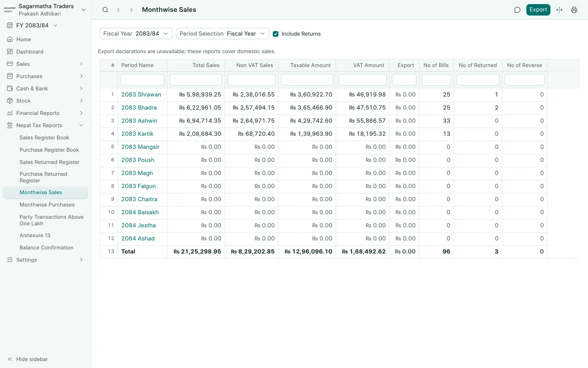Image resolution: width=588 pixels, height=368 pixels.
Task: Open the 2083 Shrawan period link
Action: pyautogui.click(x=141, y=94)
